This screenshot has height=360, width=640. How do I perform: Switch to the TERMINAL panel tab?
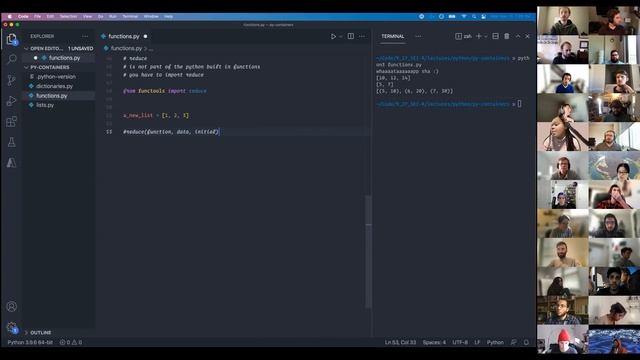click(393, 36)
